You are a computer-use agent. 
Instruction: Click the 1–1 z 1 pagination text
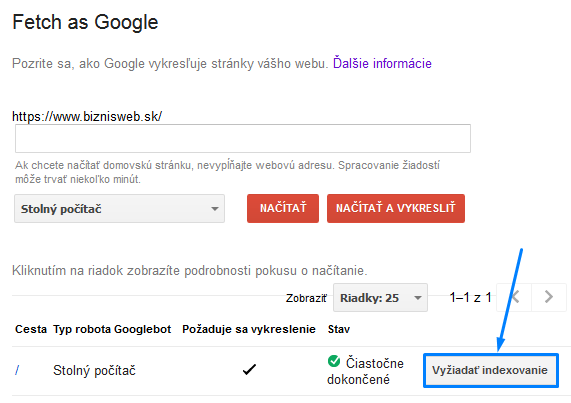pos(470,297)
